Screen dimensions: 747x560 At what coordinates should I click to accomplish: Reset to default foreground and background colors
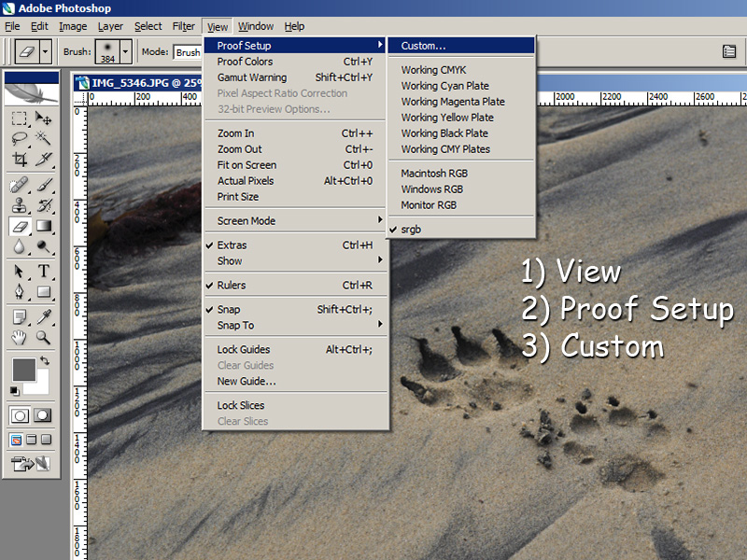click(x=14, y=391)
